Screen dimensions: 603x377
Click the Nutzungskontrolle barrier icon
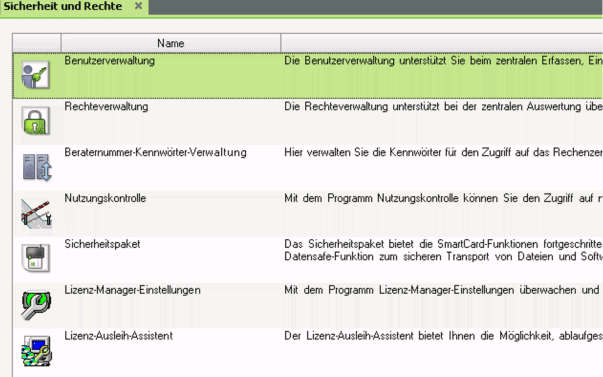point(37,214)
